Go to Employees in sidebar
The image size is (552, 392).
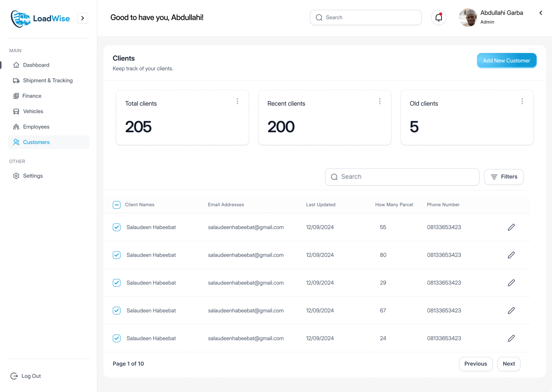[x=36, y=127]
